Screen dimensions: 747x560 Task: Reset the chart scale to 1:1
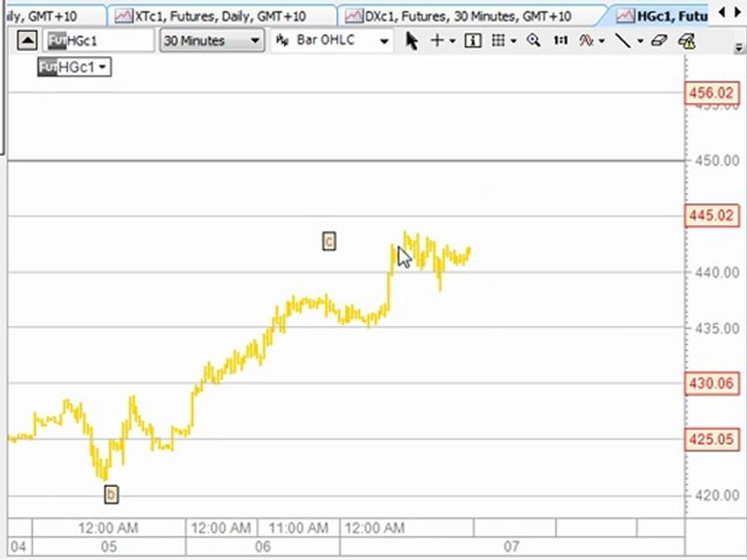tap(560, 40)
